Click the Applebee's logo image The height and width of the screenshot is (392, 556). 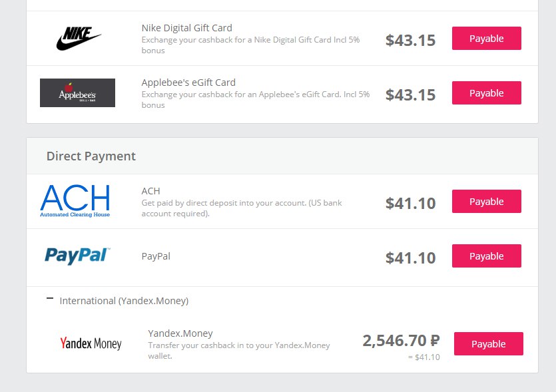[77, 93]
